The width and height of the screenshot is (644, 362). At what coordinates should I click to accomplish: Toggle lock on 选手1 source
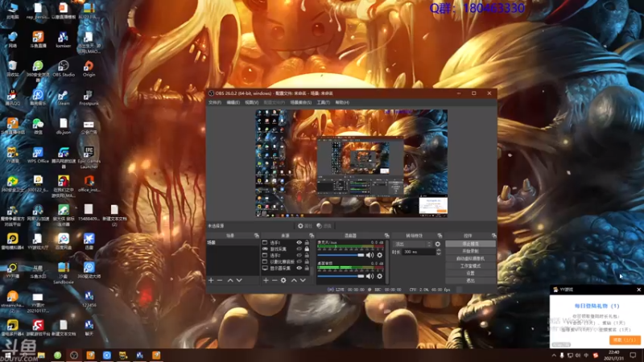click(x=307, y=243)
